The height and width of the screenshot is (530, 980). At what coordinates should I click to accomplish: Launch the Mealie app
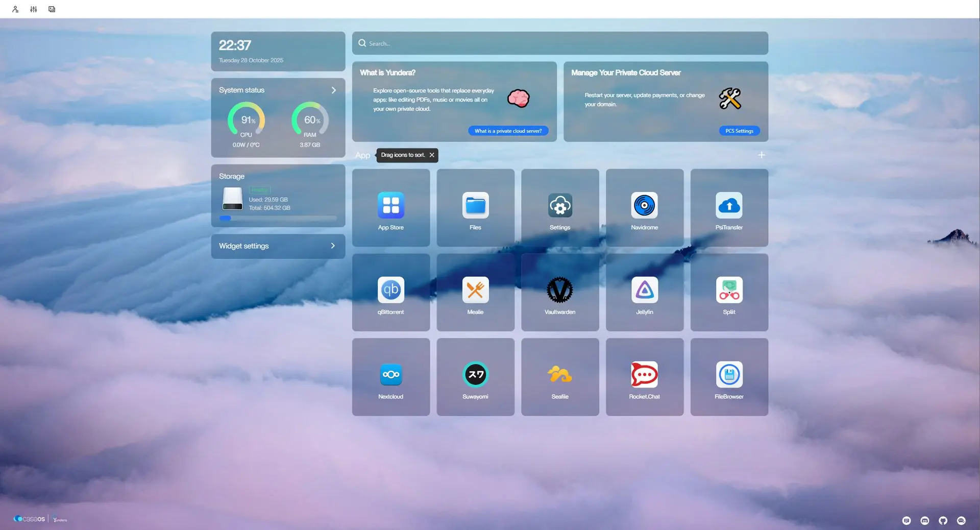[475, 291]
